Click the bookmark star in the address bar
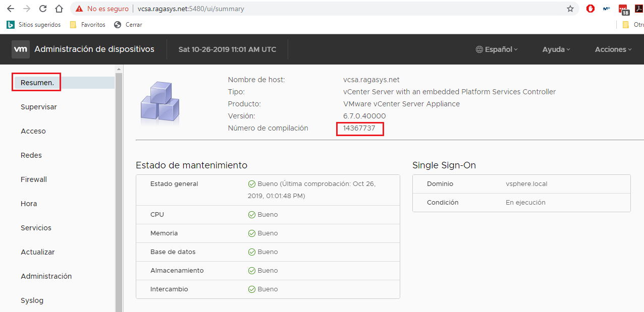 point(570,9)
